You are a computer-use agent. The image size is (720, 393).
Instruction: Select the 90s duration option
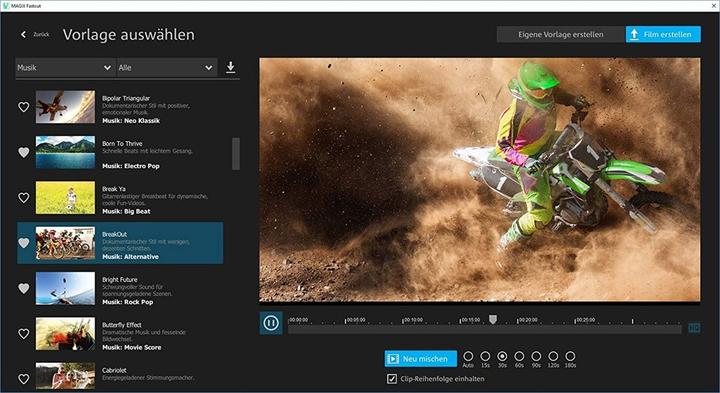point(536,356)
